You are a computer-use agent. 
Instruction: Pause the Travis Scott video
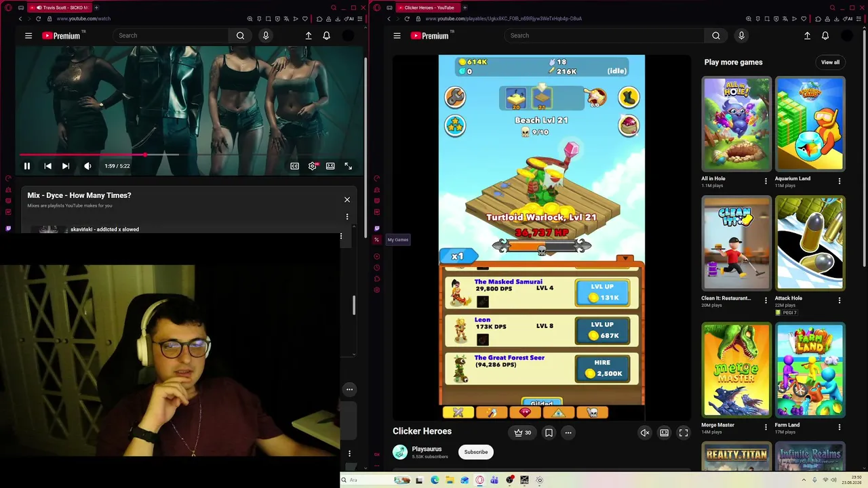coord(27,166)
